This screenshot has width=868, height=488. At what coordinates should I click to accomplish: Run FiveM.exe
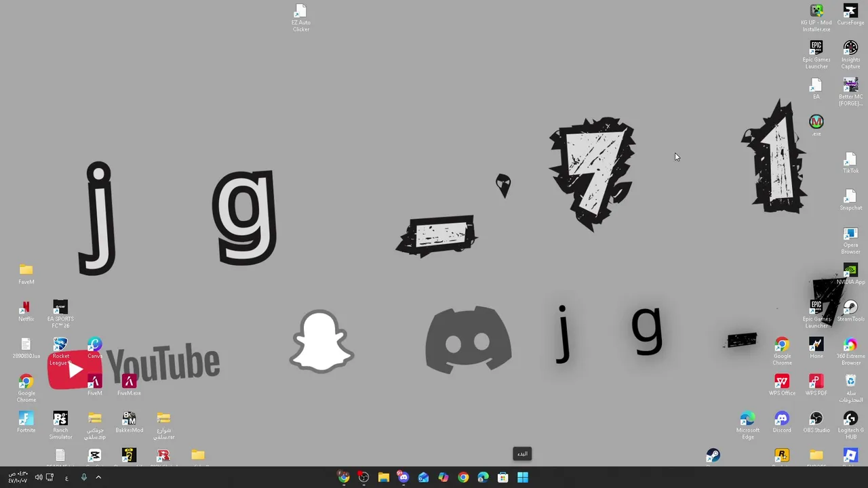129,385
